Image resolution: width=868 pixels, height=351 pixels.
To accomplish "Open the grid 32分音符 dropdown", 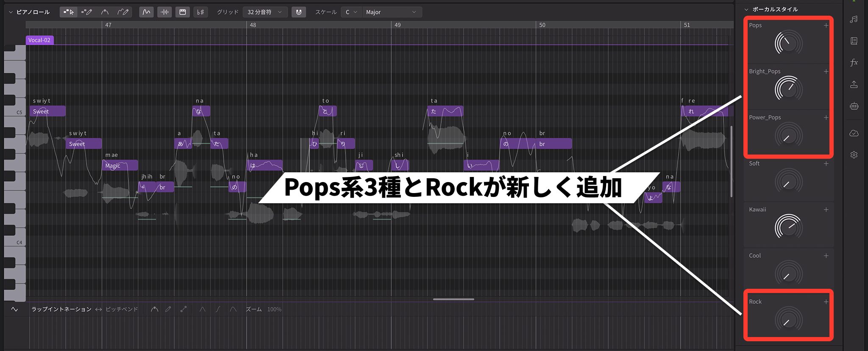I will pos(265,12).
